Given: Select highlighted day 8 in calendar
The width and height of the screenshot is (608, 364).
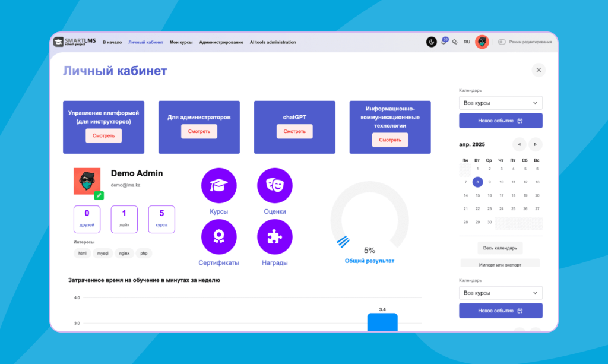Looking at the screenshot, I should point(477,182).
